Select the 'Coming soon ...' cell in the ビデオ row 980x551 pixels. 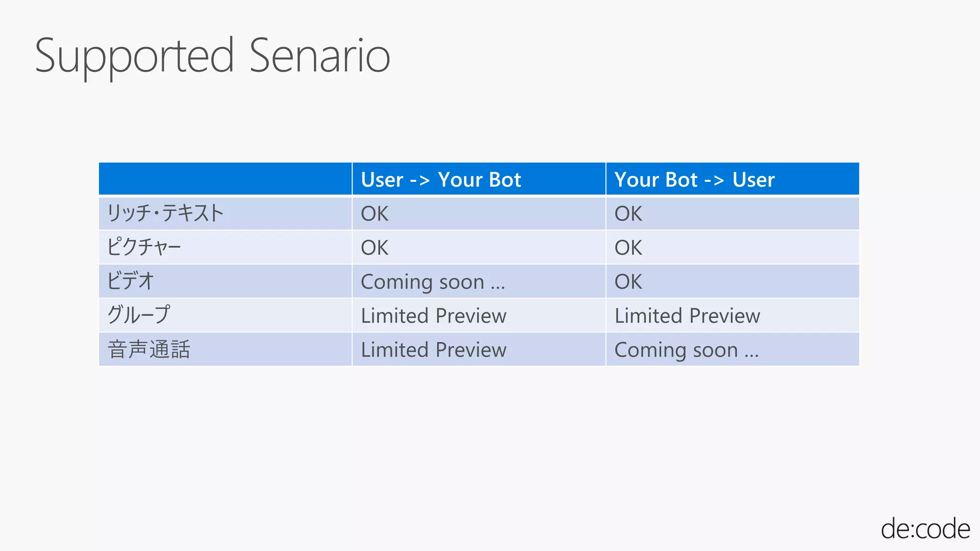[x=433, y=282]
